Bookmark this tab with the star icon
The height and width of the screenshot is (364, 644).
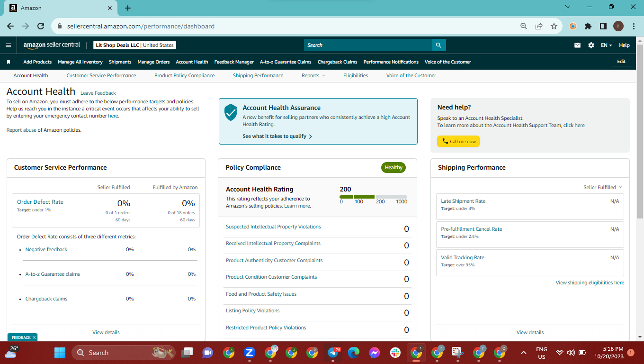click(554, 26)
